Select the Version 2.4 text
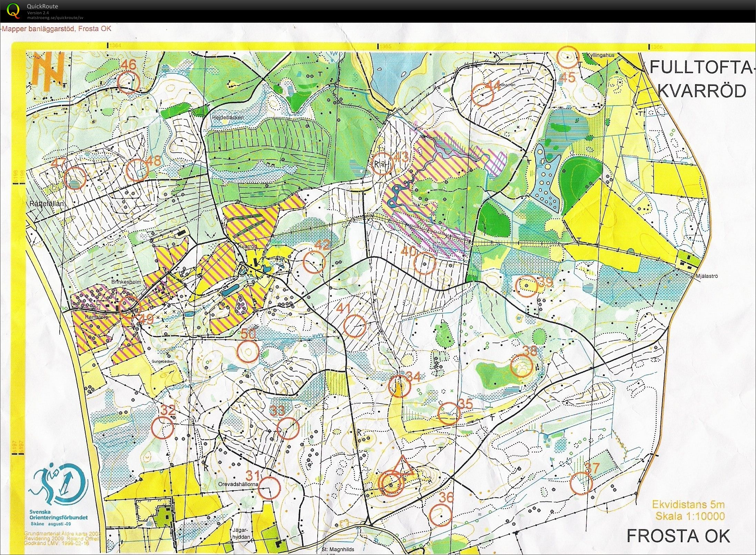 pyautogui.click(x=38, y=13)
